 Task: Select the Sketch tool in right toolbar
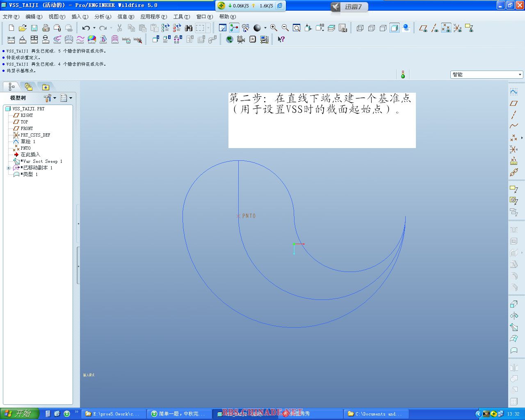coord(514,91)
